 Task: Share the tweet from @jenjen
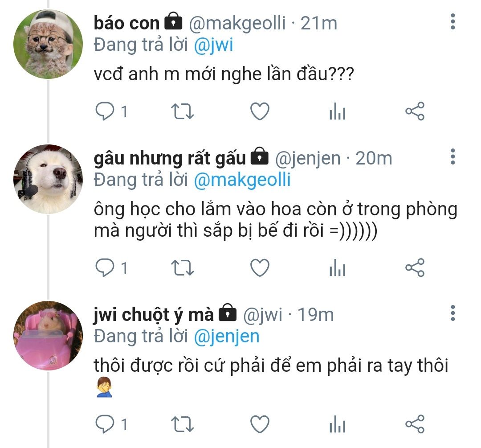pyautogui.click(x=415, y=268)
